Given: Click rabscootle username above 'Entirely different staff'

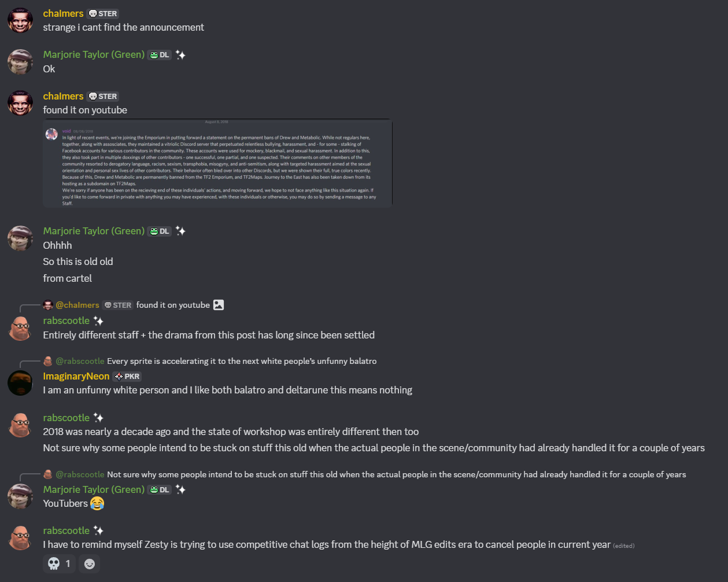Looking at the screenshot, I should [66, 321].
